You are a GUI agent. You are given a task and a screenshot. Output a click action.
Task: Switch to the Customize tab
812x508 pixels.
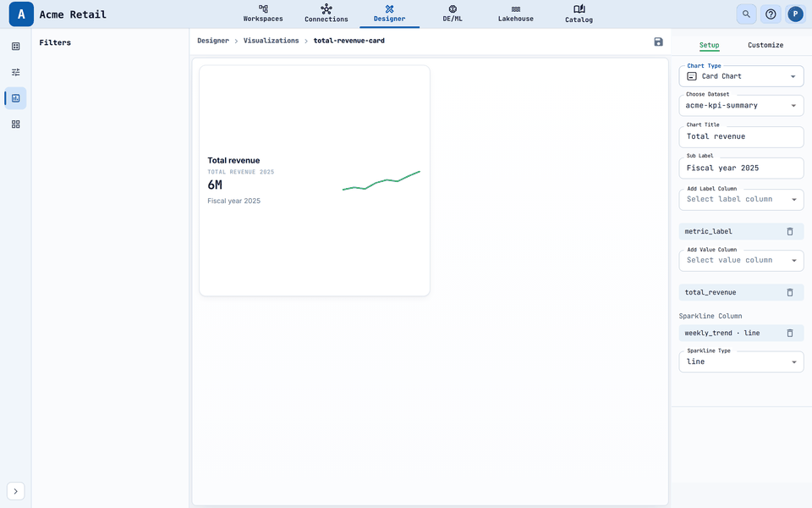coord(765,45)
